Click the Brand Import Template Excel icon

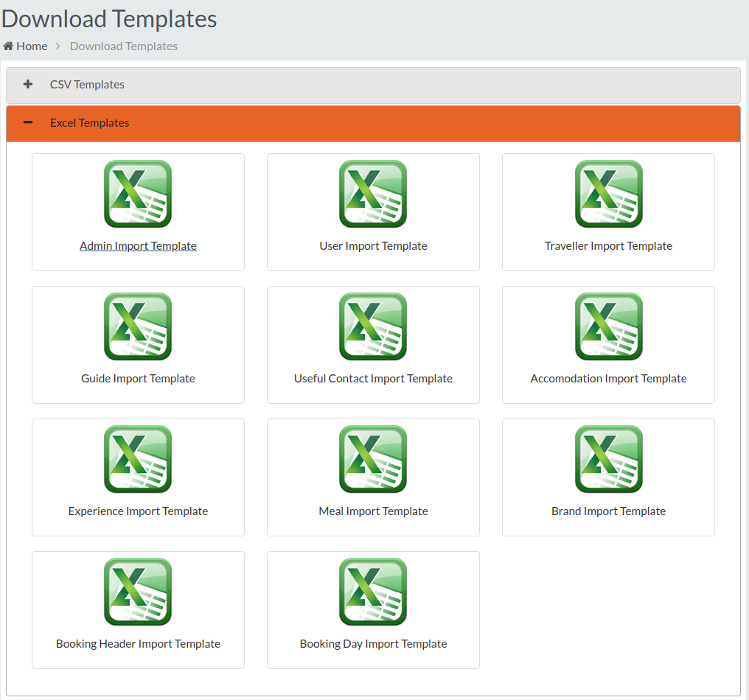click(x=609, y=459)
